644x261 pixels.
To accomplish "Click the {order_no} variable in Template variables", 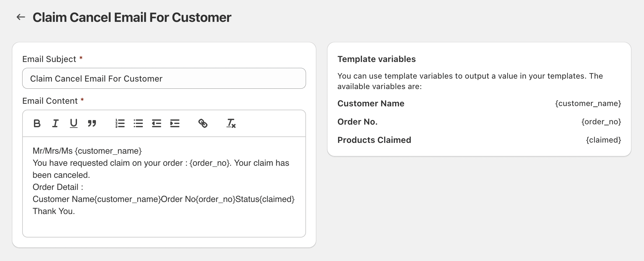I will click(601, 122).
